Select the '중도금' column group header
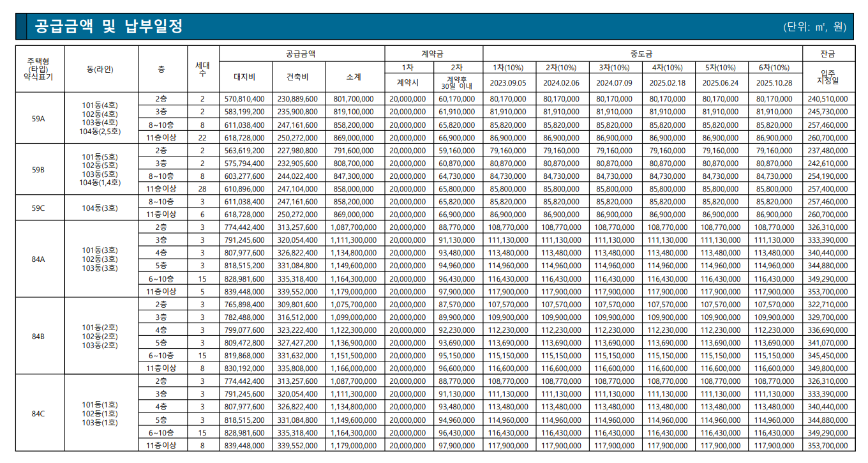 [642, 54]
